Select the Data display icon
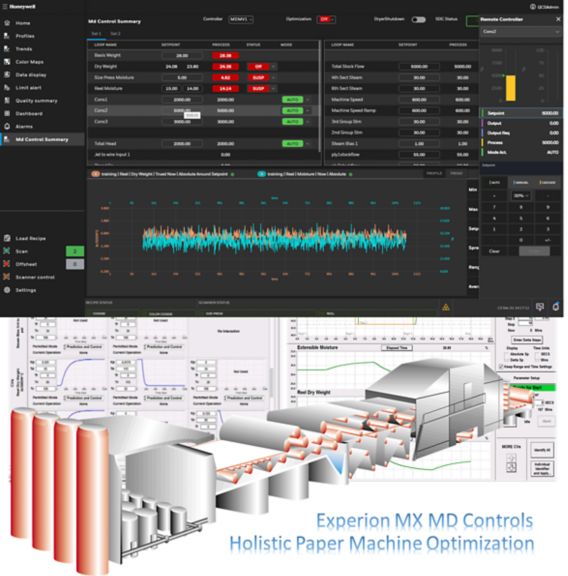 pos(7,75)
